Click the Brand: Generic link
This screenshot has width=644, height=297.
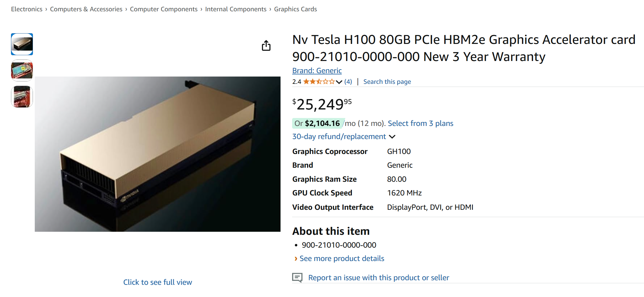[317, 70]
